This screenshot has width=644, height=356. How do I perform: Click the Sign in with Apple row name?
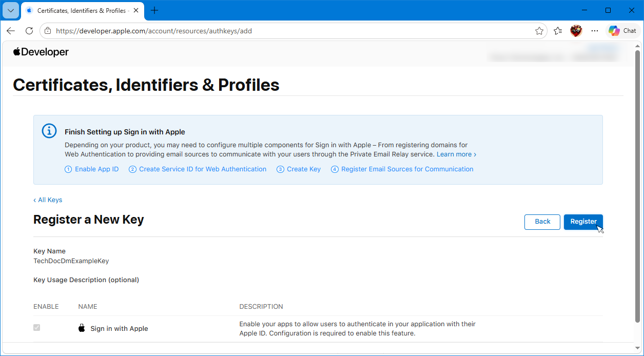(119, 329)
